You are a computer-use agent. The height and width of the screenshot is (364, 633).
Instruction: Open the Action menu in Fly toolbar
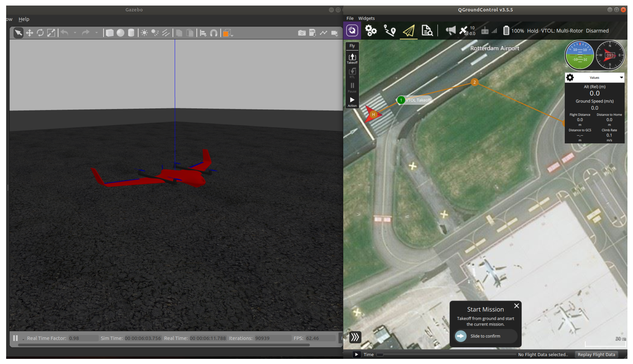coord(352,102)
